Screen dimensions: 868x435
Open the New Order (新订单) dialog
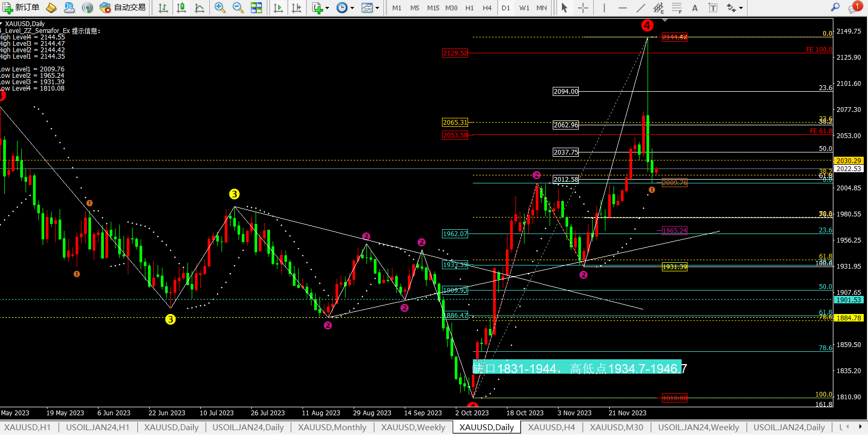pyautogui.click(x=21, y=7)
